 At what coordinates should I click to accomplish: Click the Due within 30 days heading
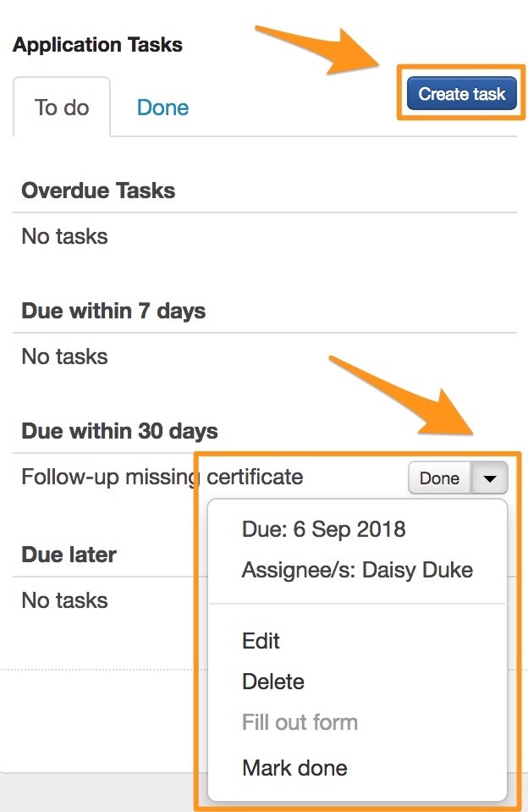[x=119, y=431]
